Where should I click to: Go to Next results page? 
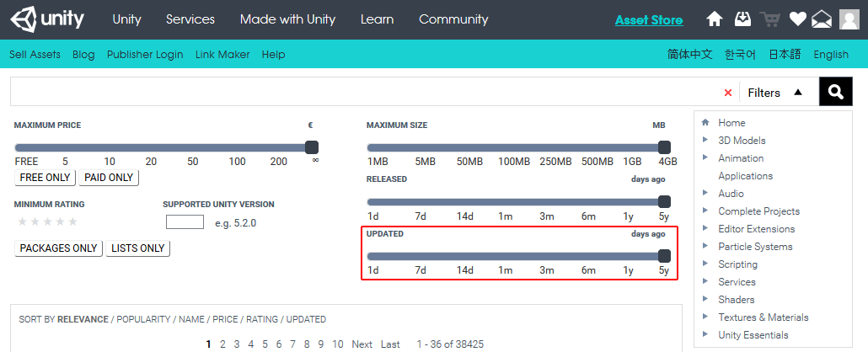pyautogui.click(x=362, y=344)
